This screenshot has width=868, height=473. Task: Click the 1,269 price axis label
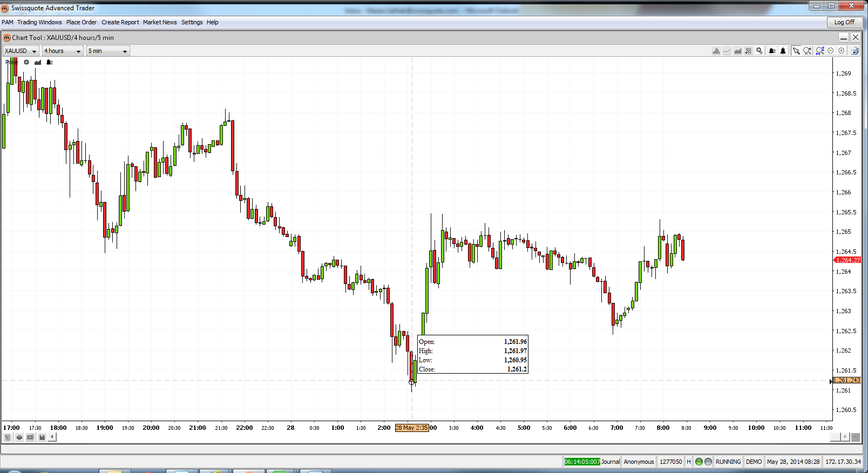[x=843, y=73]
